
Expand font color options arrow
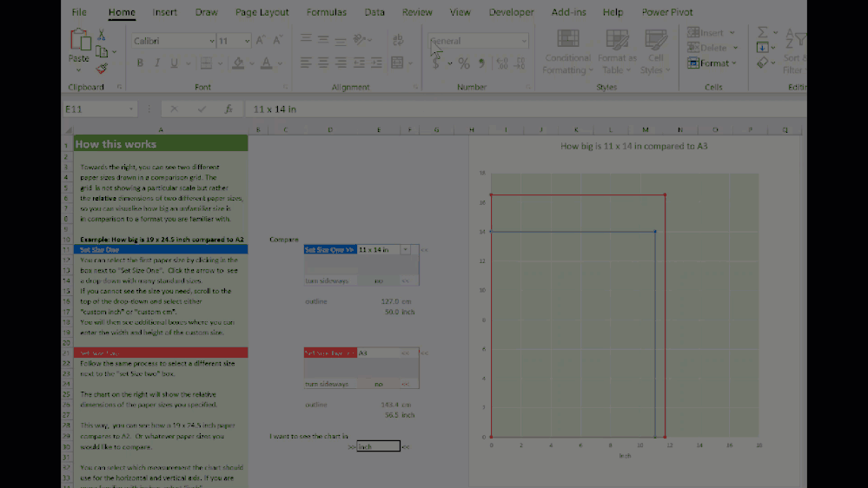(280, 63)
